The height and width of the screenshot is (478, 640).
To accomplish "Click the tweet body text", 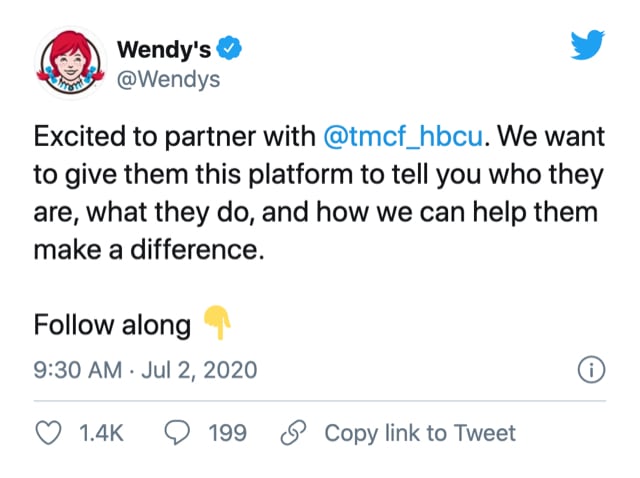I will [319, 193].
